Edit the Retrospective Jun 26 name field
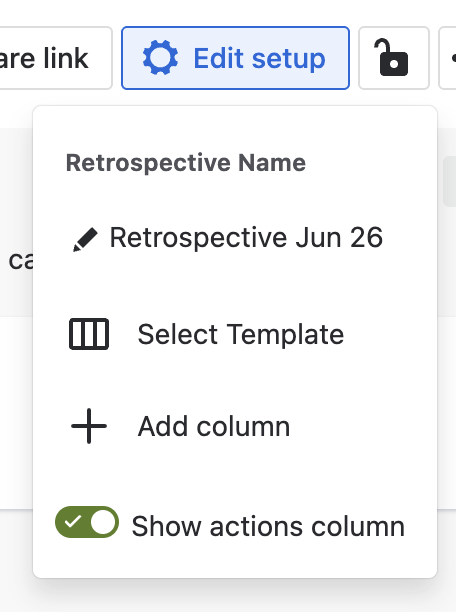The width and height of the screenshot is (456, 612). [x=235, y=238]
